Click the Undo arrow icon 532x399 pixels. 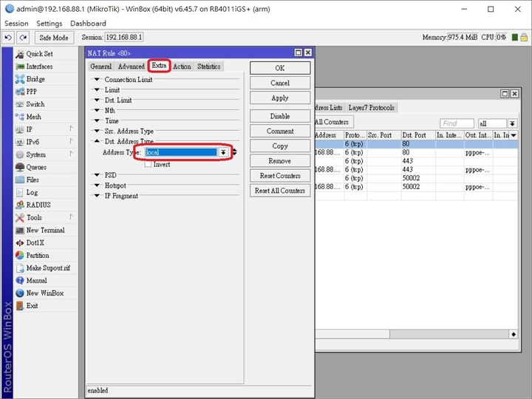tap(8, 38)
